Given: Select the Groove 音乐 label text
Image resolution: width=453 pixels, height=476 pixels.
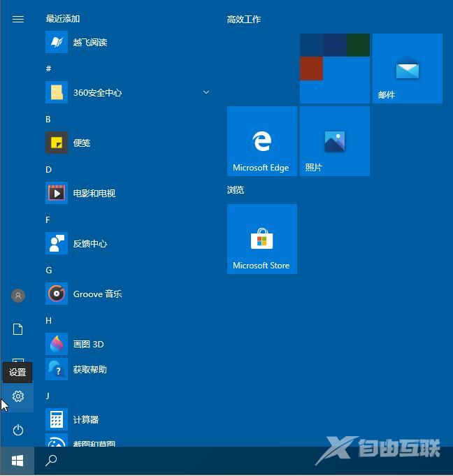Looking at the screenshot, I should click(x=97, y=294).
